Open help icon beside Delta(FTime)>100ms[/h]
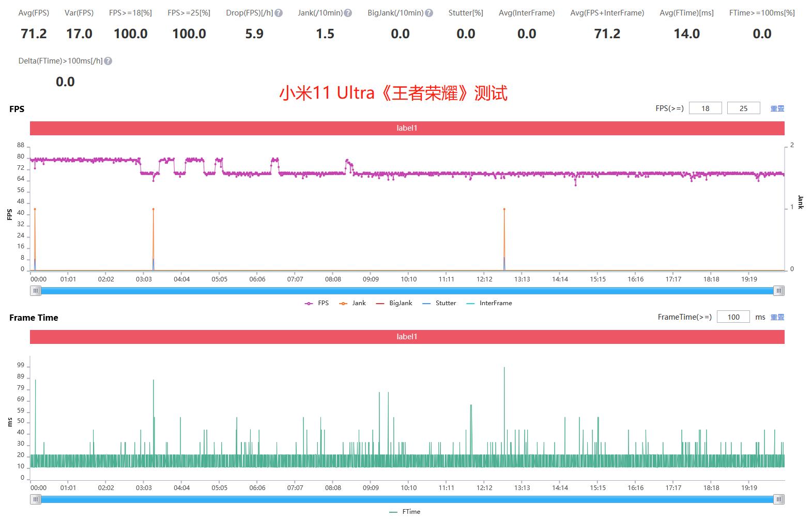 click(108, 61)
